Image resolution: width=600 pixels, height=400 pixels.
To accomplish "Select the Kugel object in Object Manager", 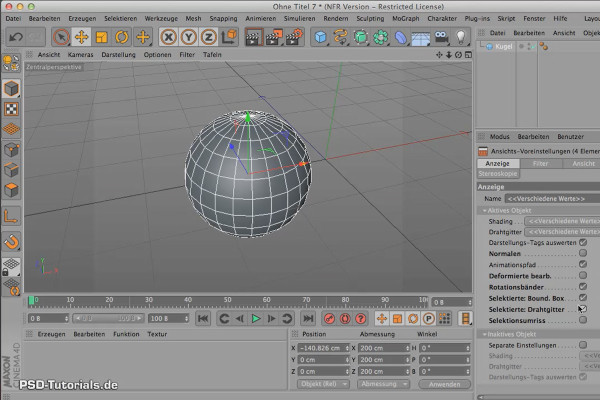I will click(503, 47).
